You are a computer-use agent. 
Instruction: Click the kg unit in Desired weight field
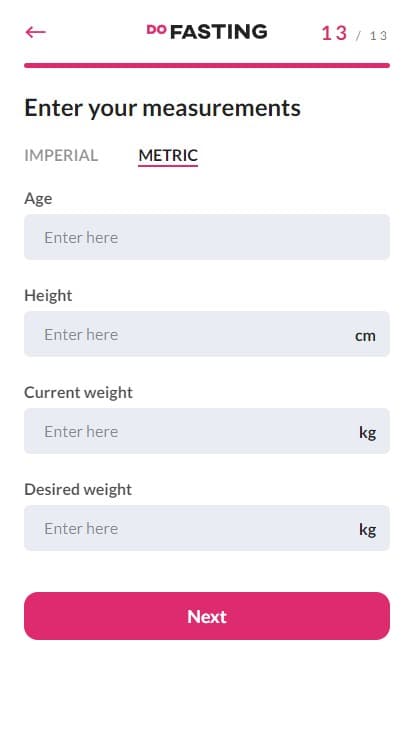(x=368, y=530)
